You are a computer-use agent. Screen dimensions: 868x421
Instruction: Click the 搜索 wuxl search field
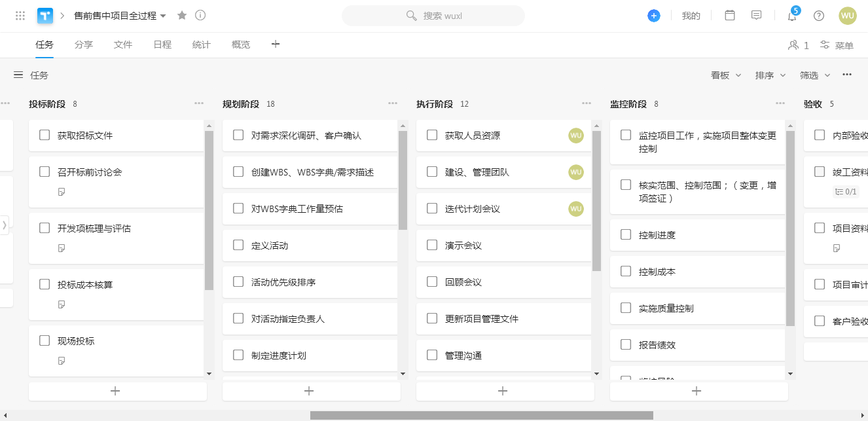[433, 16]
